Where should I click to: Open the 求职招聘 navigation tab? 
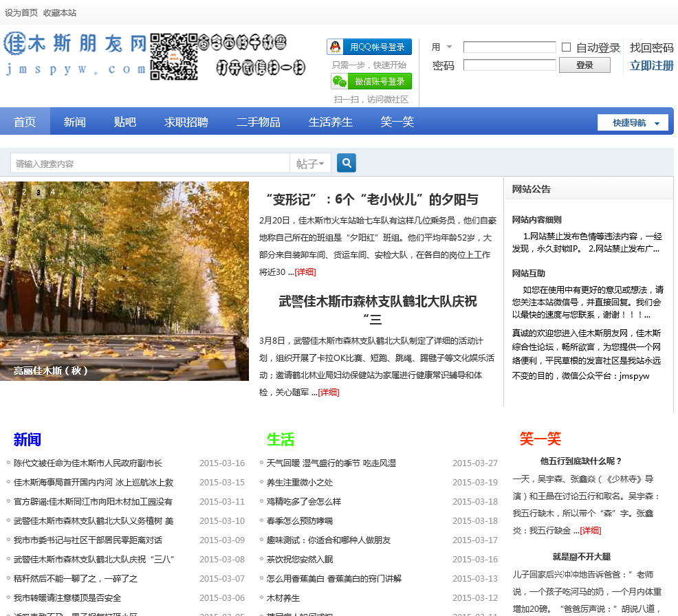186,122
